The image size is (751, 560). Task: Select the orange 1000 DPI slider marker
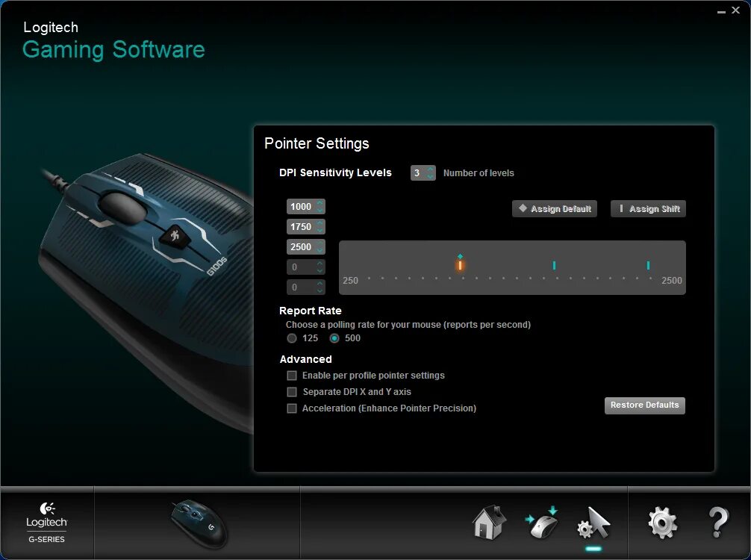(x=460, y=265)
